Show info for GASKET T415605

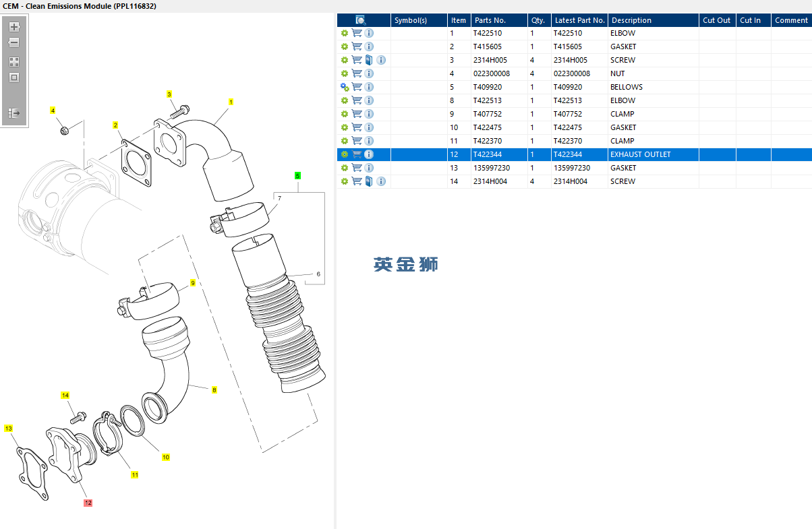coord(369,46)
